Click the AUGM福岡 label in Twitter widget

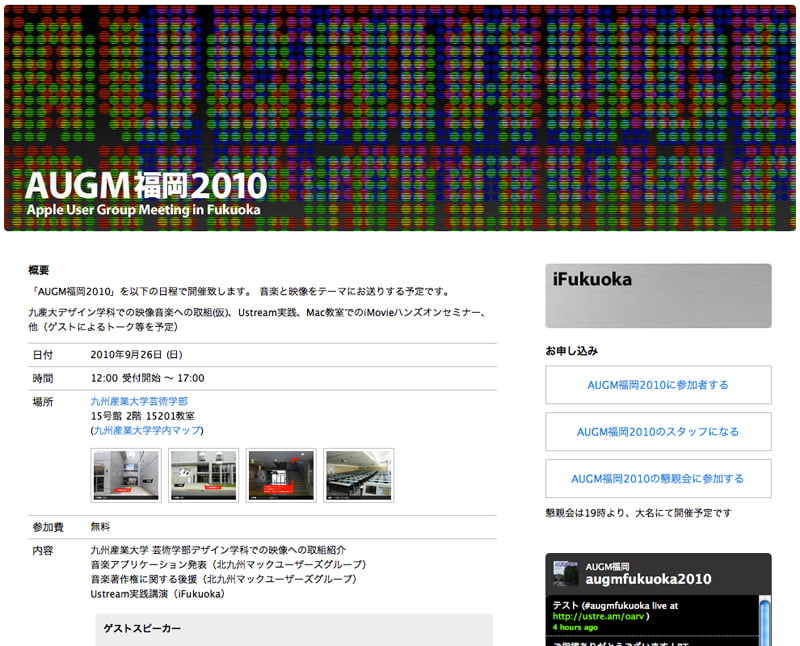609,566
